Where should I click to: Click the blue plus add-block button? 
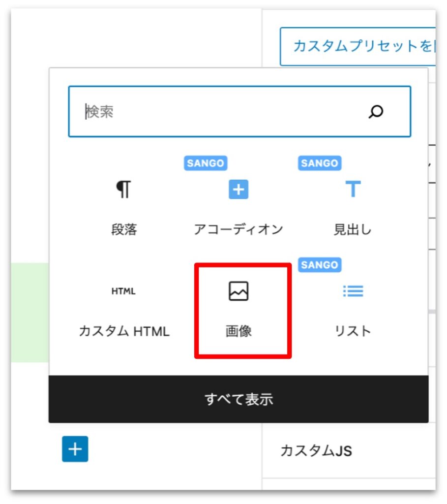click(75, 449)
